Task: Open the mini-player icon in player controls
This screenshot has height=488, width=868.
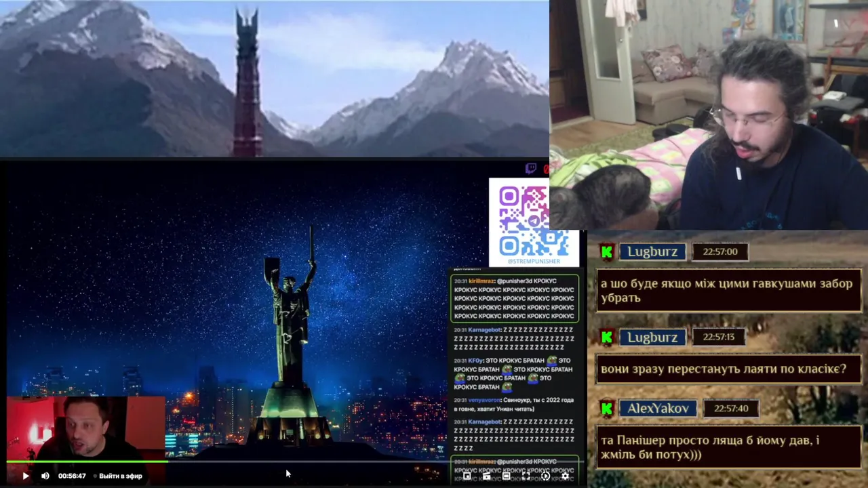Action: click(x=467, y=476)
